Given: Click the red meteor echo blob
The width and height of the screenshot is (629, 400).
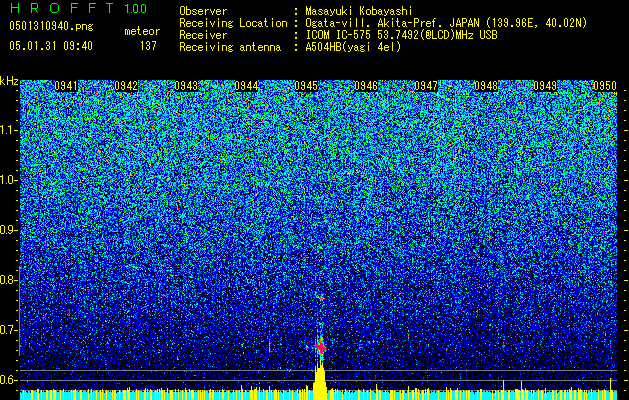Looking at the screenshot, I should click(x=320, y=347).
